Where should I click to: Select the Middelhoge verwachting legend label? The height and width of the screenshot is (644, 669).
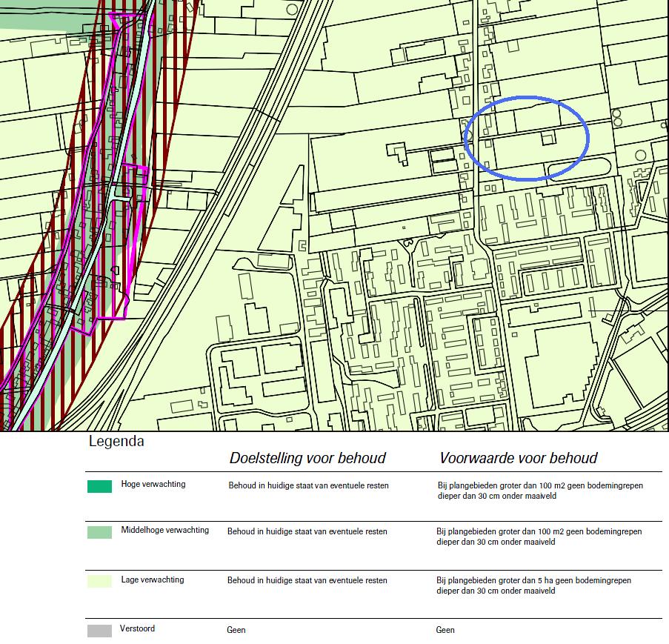tap(164, 531)
